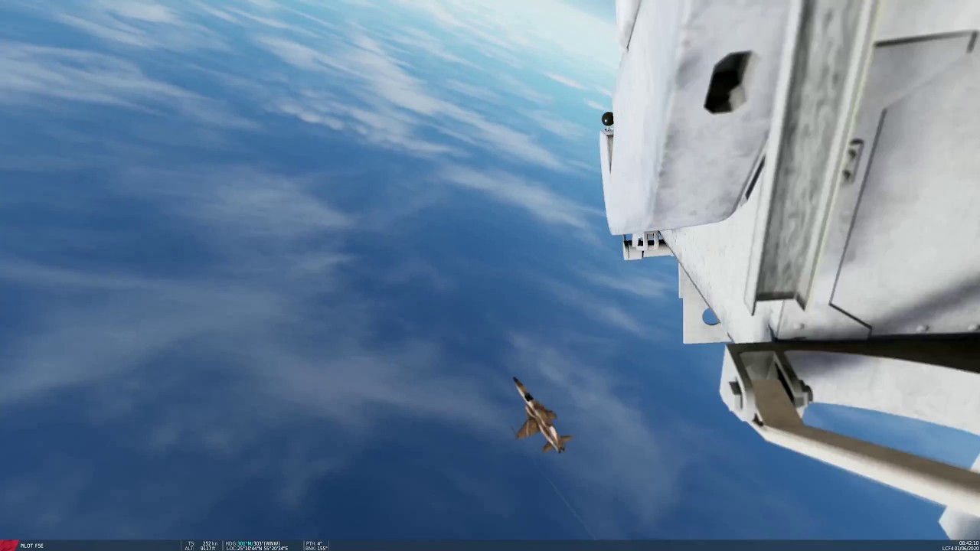Click the LOC coordinates readout

click(x=257, y=549)
